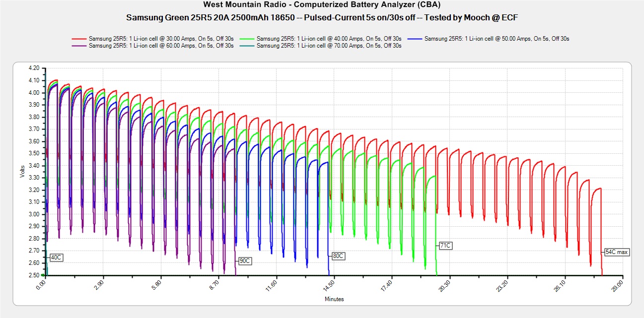Select the 50.00 Amps legend text entry
Screen dimensions: 644x318
click(497, 39)
